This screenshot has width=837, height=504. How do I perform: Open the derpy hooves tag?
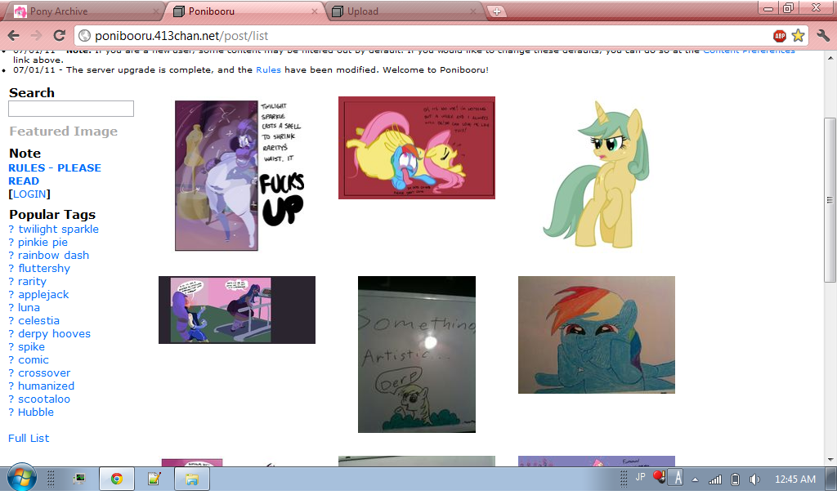point(54,334)
